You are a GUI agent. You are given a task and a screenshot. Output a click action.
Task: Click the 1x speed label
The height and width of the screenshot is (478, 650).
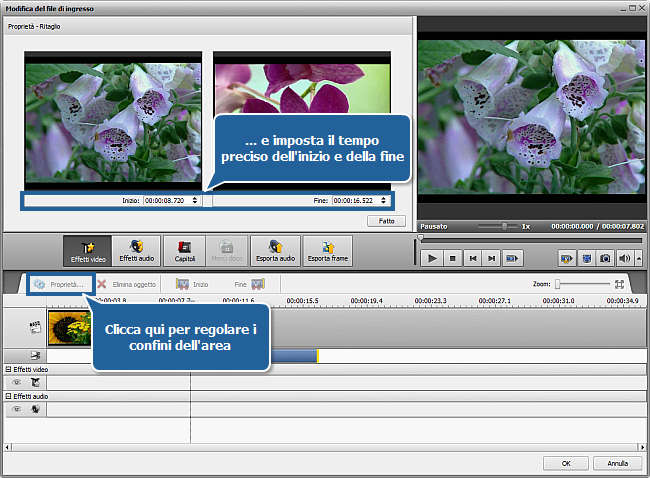pyautogui.click(x=526, y=226)
